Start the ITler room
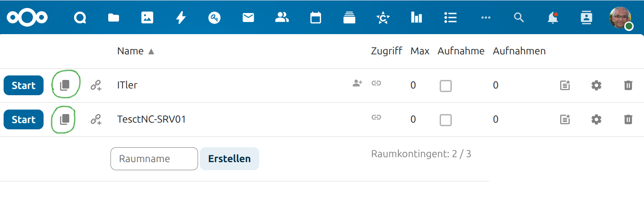644x216 pixels. coord(23,85)
